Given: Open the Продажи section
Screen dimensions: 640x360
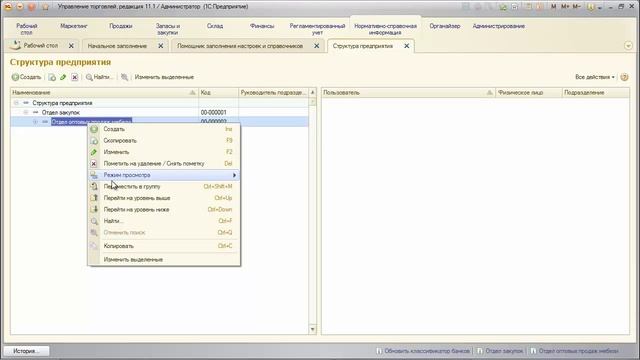Looking at the screenshot, I should click(120, 26).
